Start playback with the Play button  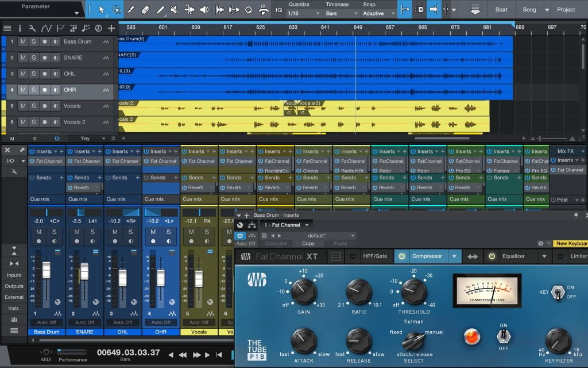click(207, 355)
